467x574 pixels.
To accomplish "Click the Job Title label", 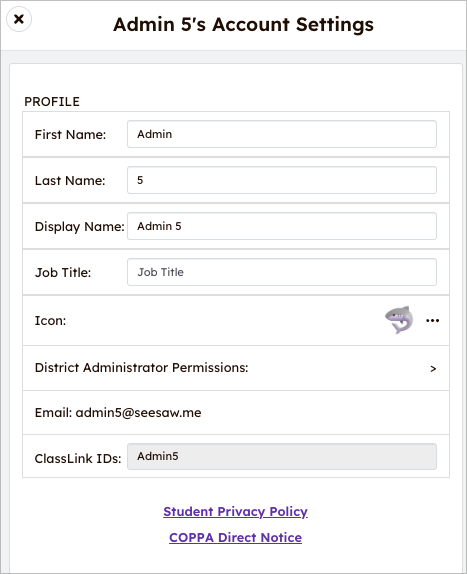I will (63, 273).
